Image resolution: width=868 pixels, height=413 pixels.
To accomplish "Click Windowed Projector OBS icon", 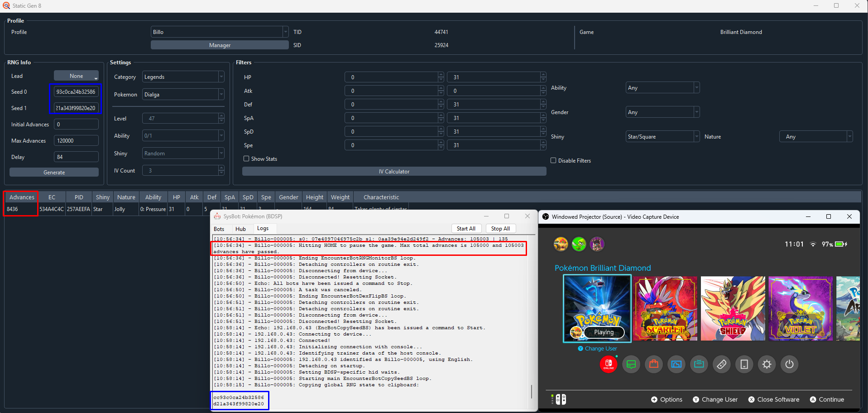I will (x=546, y=216).
